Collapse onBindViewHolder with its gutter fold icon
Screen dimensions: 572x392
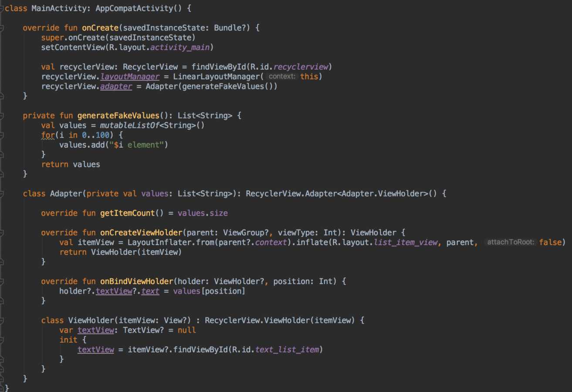click(x=2, y=281)
